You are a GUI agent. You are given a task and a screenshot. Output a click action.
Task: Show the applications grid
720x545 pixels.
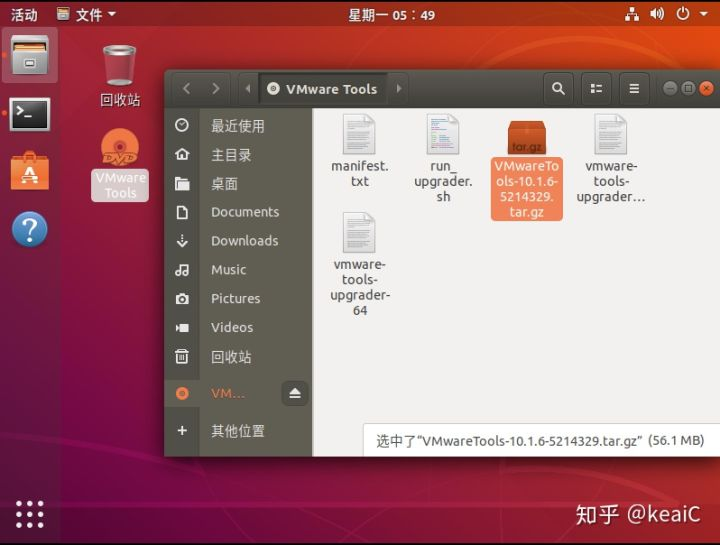tap(30, 514)
